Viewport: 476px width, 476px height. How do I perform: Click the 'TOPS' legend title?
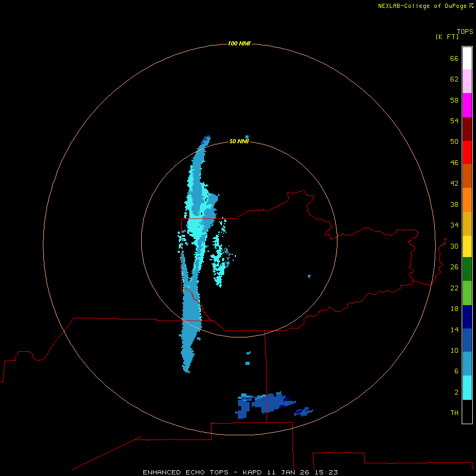click(465, 32)
